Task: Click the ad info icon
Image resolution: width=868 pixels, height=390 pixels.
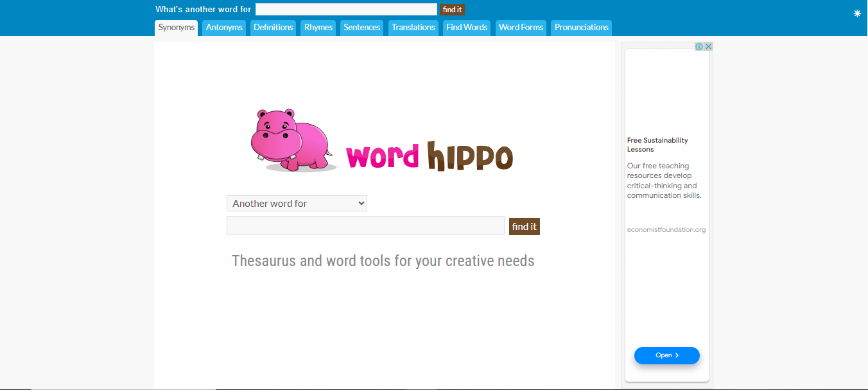Action: 699,47
